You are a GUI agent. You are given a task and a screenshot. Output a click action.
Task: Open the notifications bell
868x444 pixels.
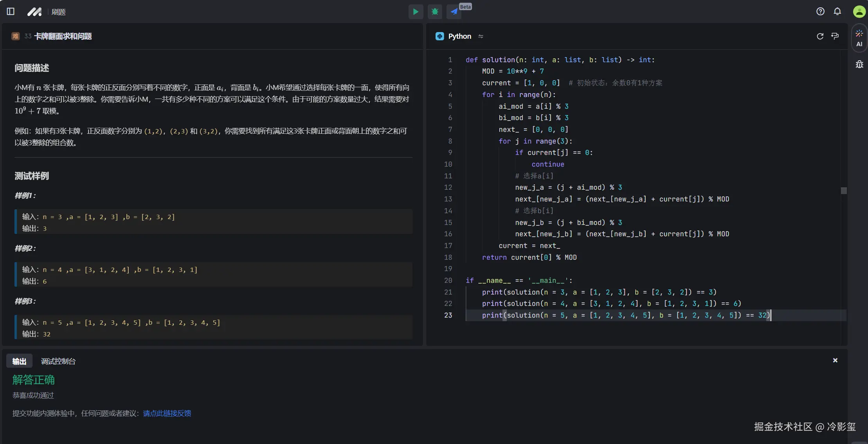click(837, 11)
